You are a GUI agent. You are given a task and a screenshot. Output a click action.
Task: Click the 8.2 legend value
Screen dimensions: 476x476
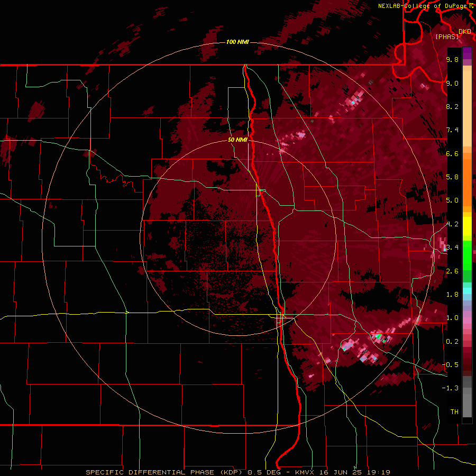tap(452, 106)
